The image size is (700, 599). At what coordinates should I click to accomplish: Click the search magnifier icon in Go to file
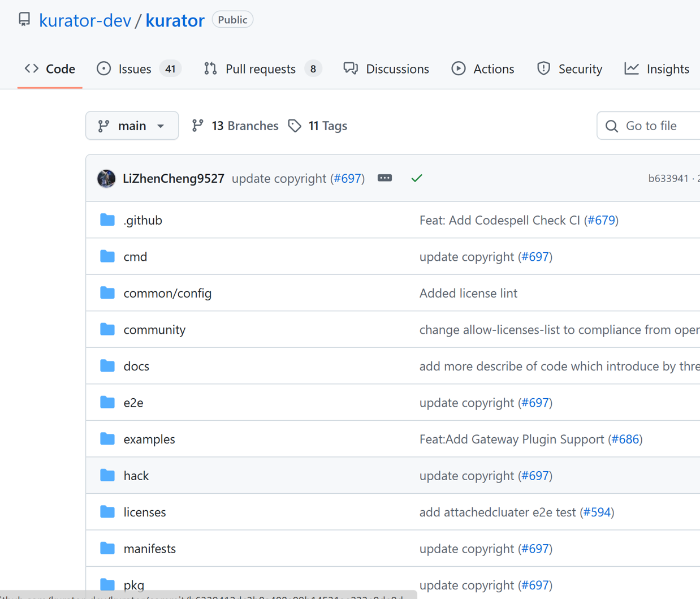pos(612,126)
